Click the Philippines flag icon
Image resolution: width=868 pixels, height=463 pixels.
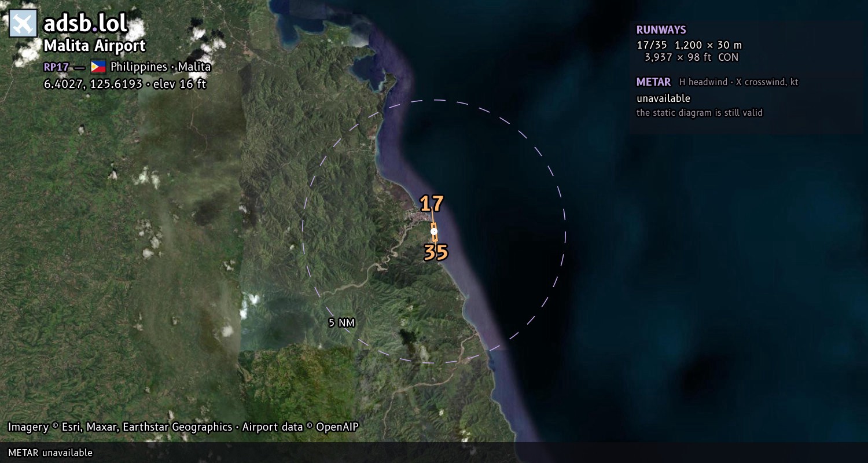(x=98, y=67)
